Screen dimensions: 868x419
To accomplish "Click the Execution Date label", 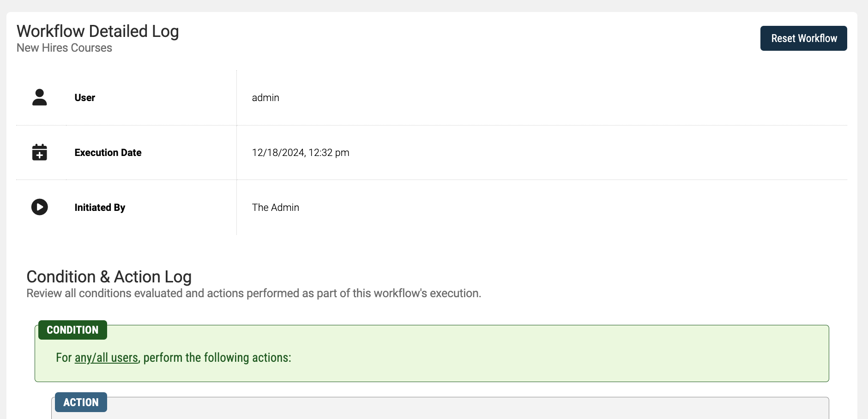I will [x=108, y=153].
